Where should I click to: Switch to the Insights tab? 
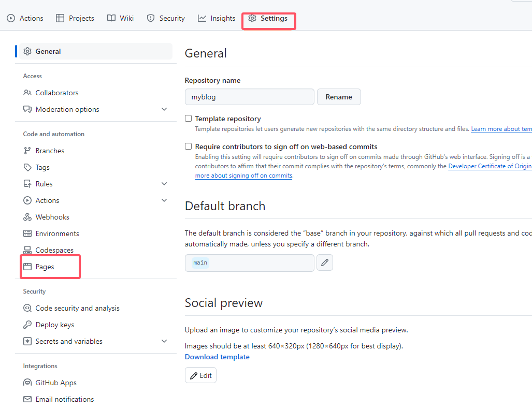click(217, 18)
